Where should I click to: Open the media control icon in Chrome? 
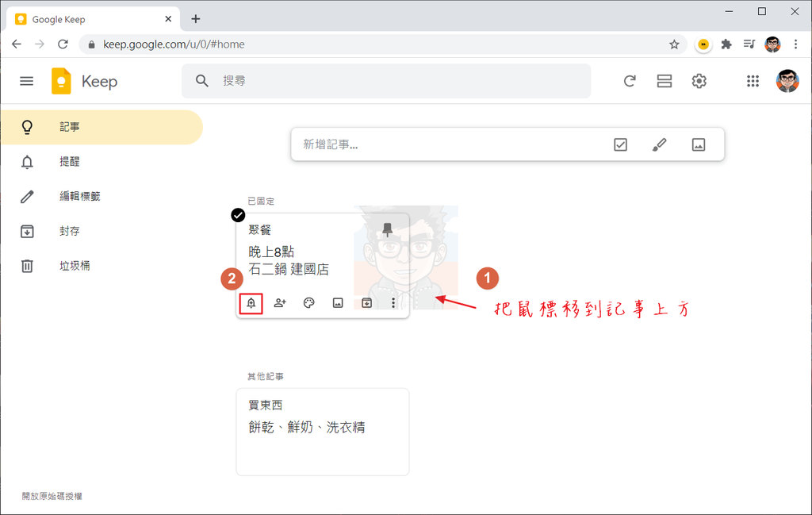pos(749,44)
